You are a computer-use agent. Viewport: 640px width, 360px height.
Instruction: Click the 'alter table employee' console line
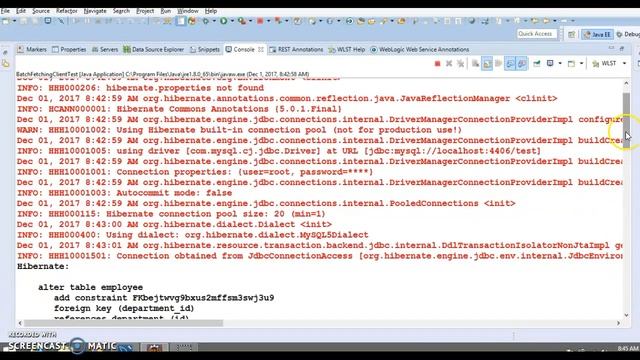pos(91,287)
